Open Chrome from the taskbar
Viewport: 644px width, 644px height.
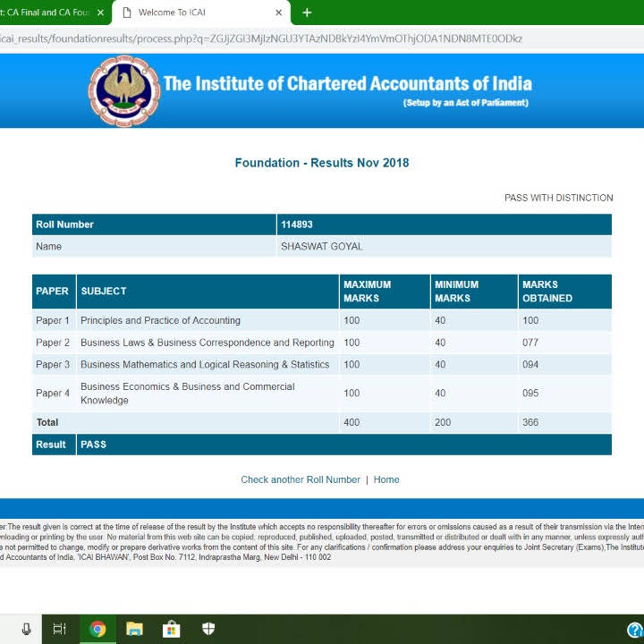97,629
